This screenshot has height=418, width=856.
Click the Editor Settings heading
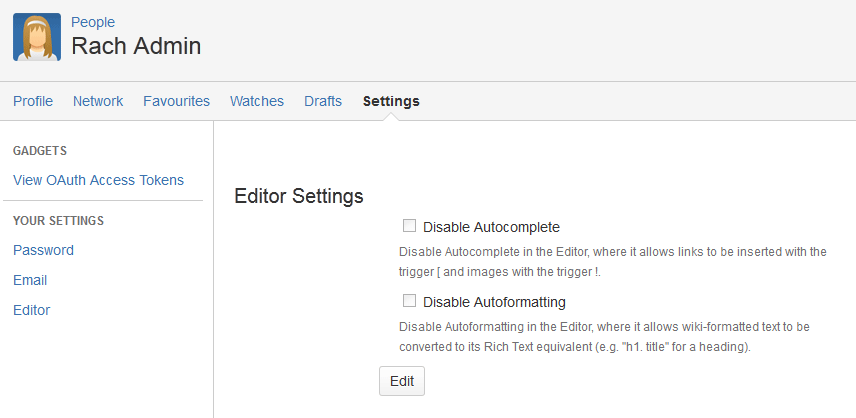299,196
